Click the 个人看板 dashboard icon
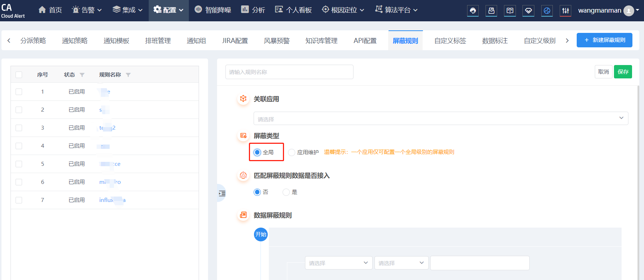 point(279,10)
